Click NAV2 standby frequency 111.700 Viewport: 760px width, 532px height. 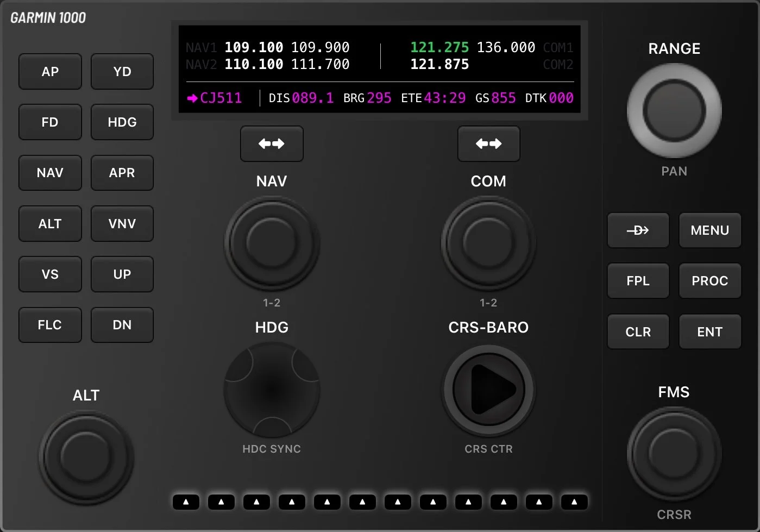tap(321, 64)
